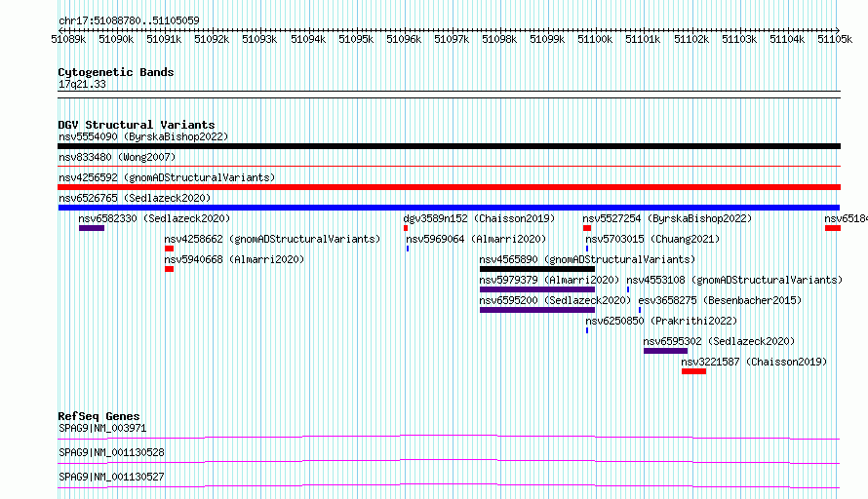Select the dgv3589n152 small red marker
Image resolution: width=868 pixels, height=499 pixels.
pos(406,228)
